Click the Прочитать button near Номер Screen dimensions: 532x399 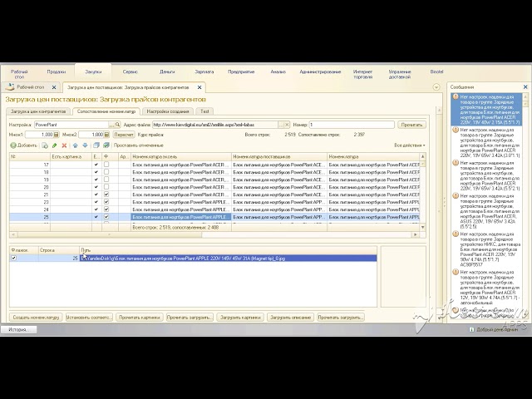pos(411,125)
